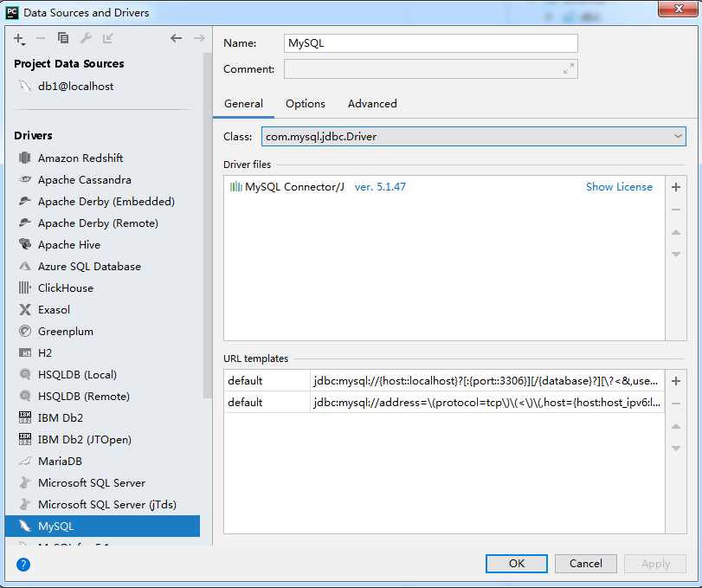Screen dimensions: 702x588
Task: Switch to the Options tab
Action: [x=306, y=104]
